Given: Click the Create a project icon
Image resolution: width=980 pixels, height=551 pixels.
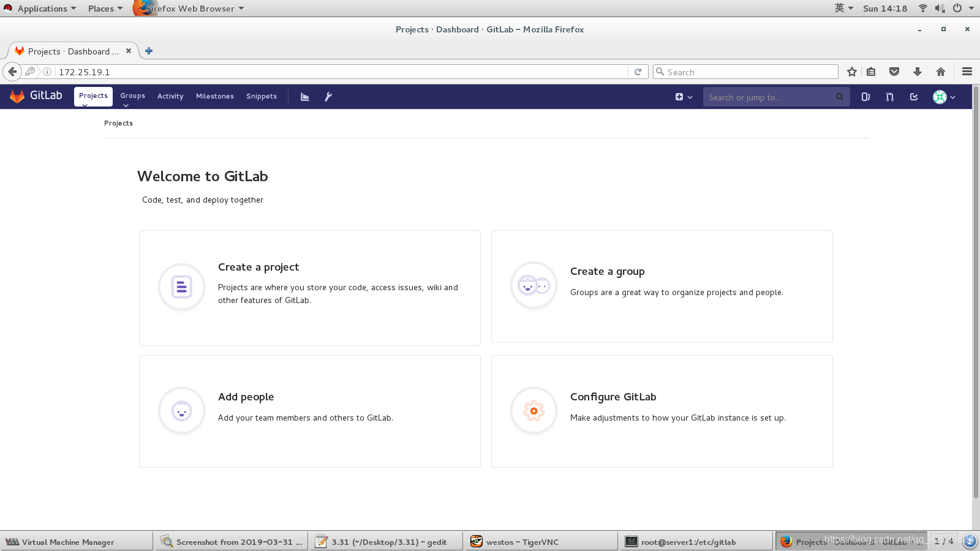Looking at the screenshot, I should tap(181, 287).
